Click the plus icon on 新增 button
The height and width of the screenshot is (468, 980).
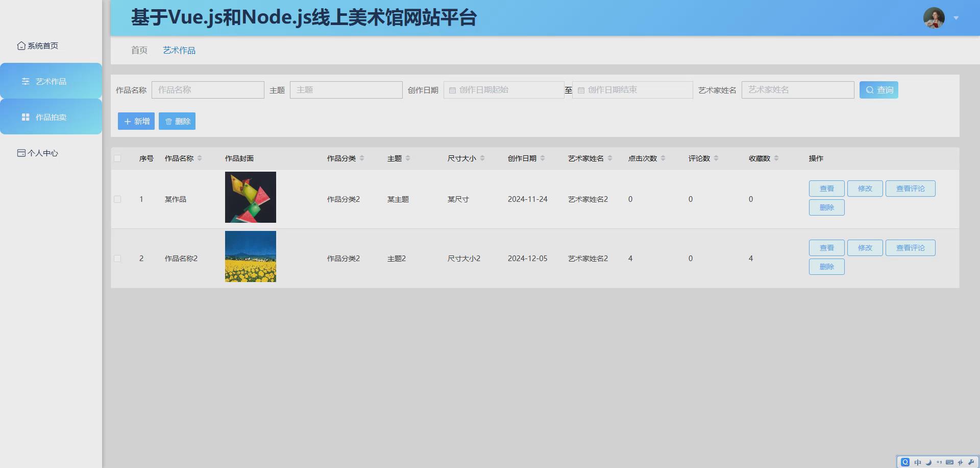point(128,121)
